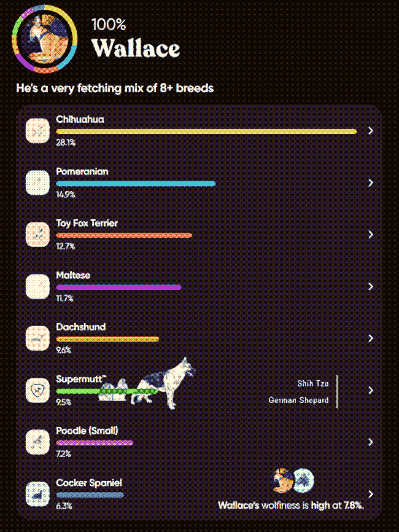Expand the Supermutt row chevron
The height and width of the screenshot is (532, 399).
[370, 390]
